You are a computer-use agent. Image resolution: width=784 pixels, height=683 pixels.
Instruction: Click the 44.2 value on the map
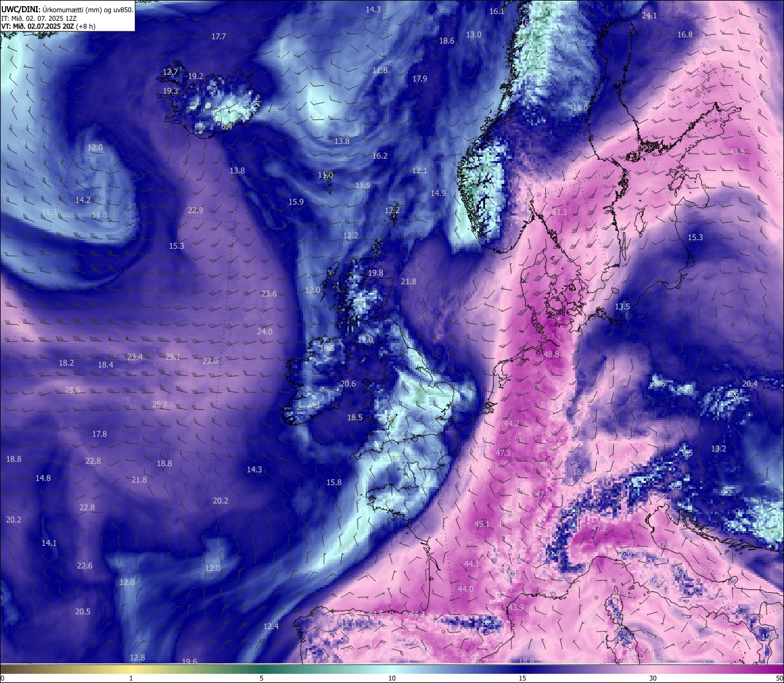(x=511, y=424)
